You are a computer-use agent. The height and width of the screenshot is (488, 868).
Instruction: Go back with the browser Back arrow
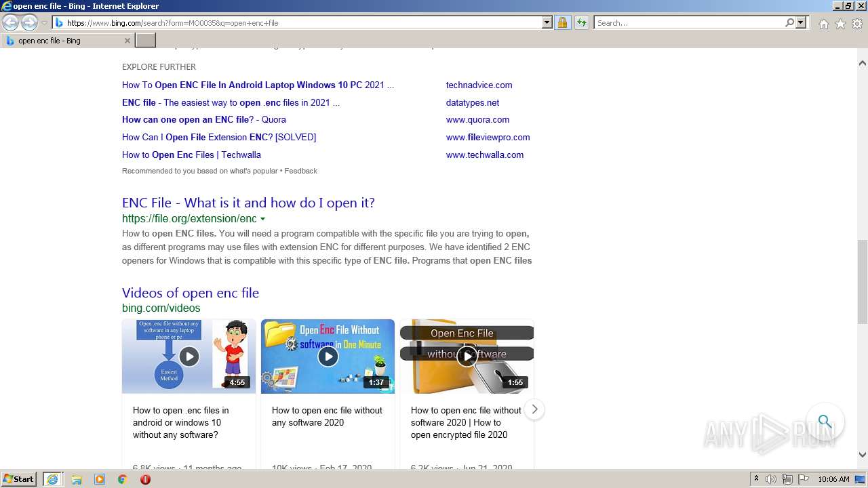click(11, 23)
